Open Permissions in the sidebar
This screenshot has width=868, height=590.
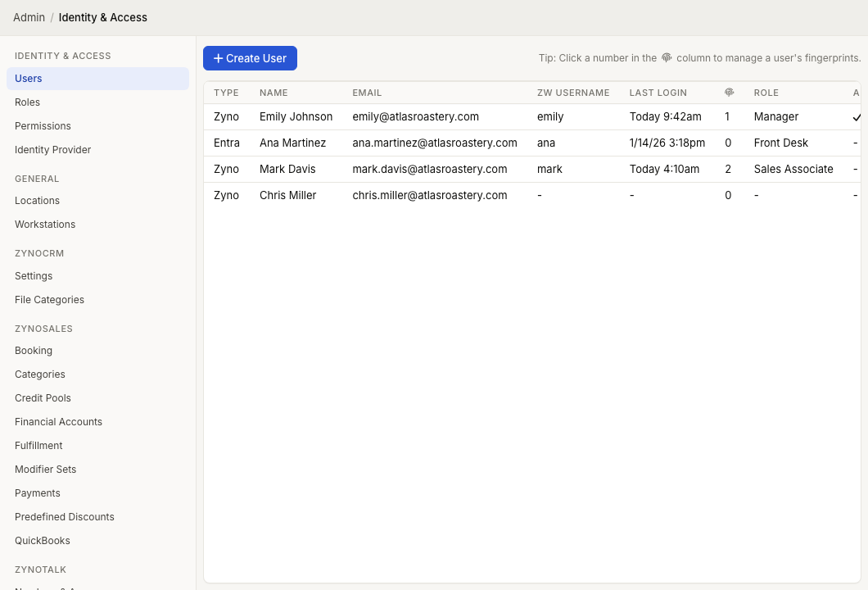(98, 126)
